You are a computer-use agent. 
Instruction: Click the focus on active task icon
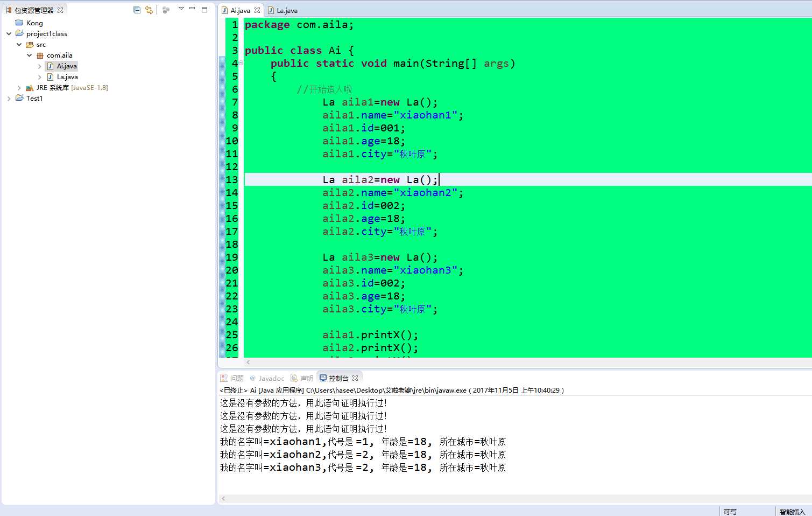[x=166, y=10]
